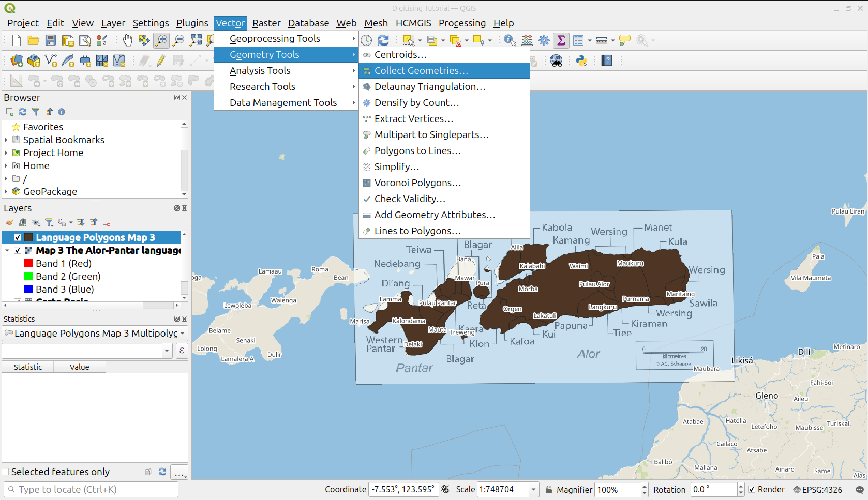Screen dimensions: 868x500
Task: Disable the Render checkbox in status bar
Action: coord(752,489)
